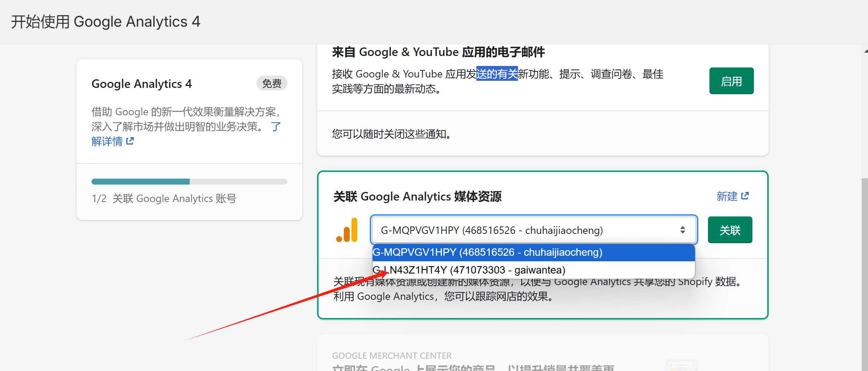
Task: Open the Google Analytics property dropdown
Action: click(x=533, y=230)
